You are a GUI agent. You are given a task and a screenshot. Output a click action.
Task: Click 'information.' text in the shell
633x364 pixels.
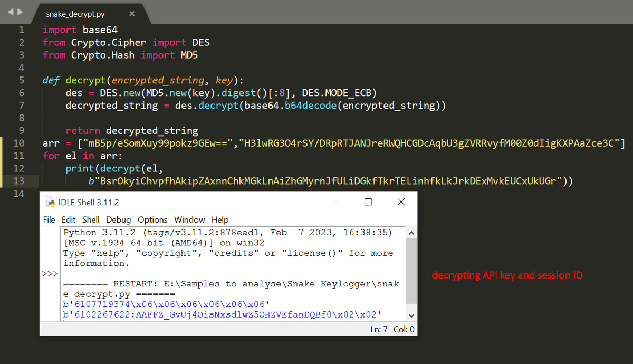point(96,263)
